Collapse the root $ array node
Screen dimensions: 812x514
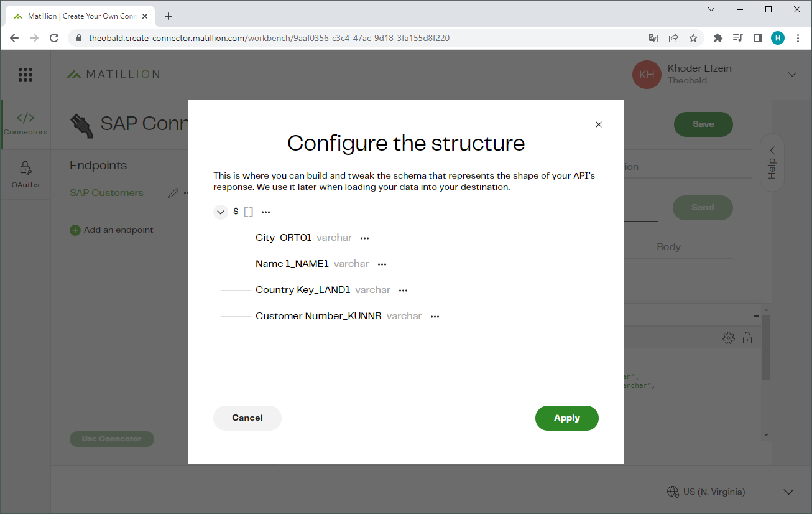(x=221, y=212)
